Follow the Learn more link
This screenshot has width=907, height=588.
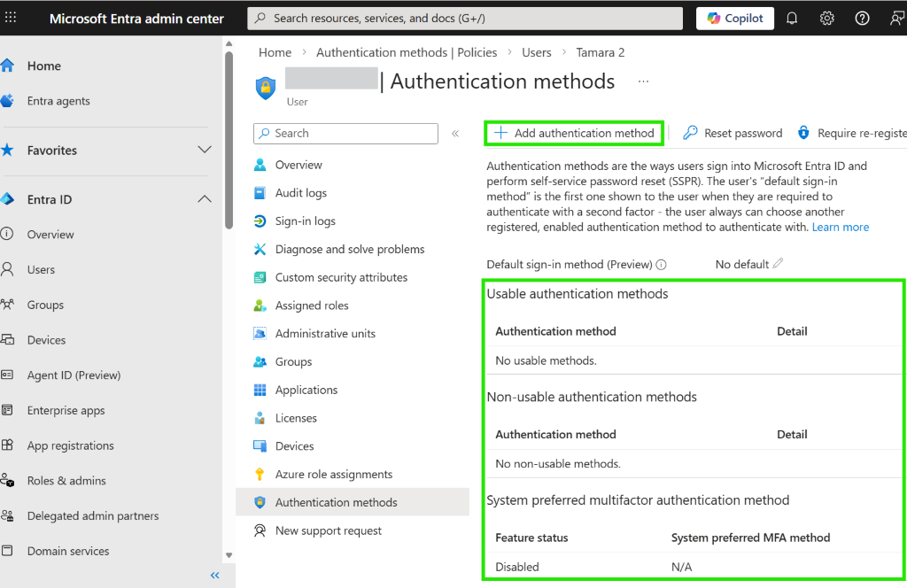(x=840, y=228)
